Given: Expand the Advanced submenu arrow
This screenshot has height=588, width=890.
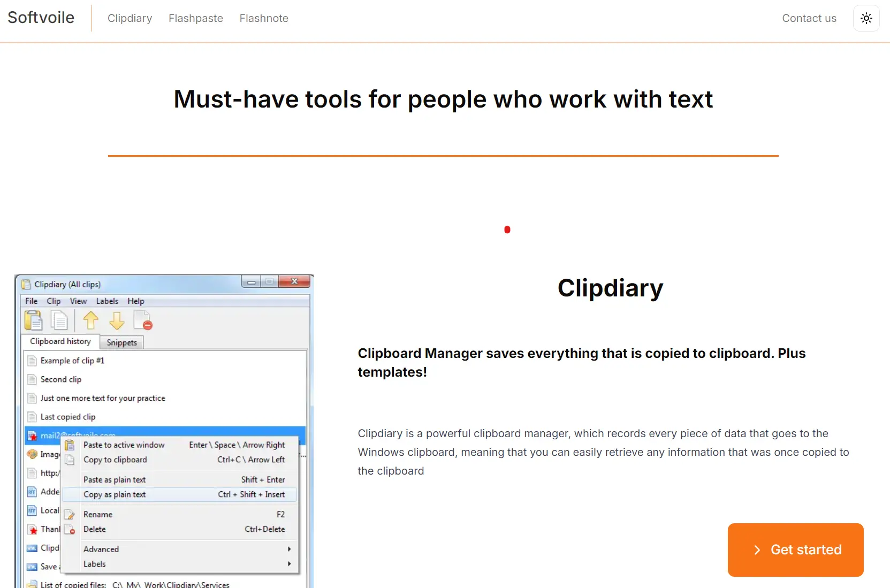Looking at the screenshot, I should tap(290, 549).
